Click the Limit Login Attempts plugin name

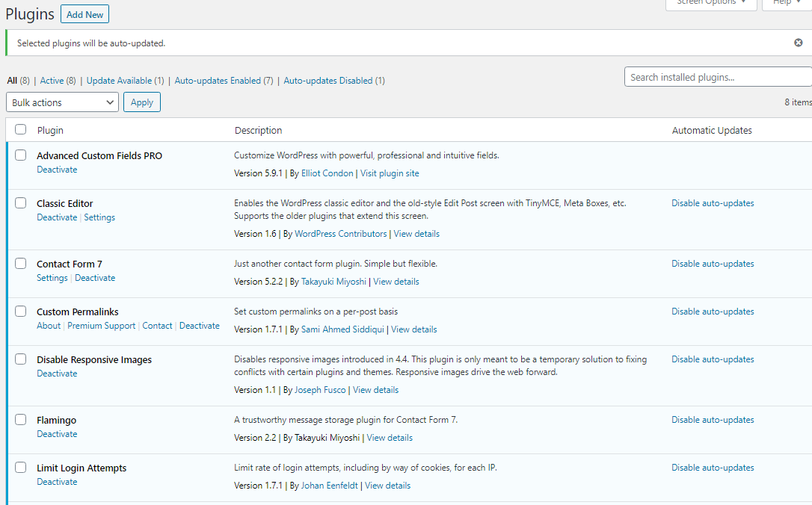click(81, 468)
